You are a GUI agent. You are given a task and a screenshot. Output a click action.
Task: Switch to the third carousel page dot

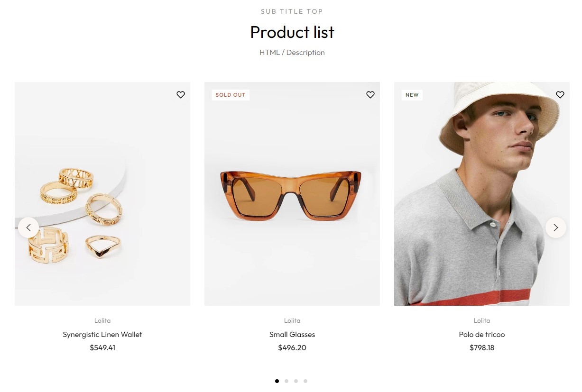click(x=296, y=381)
